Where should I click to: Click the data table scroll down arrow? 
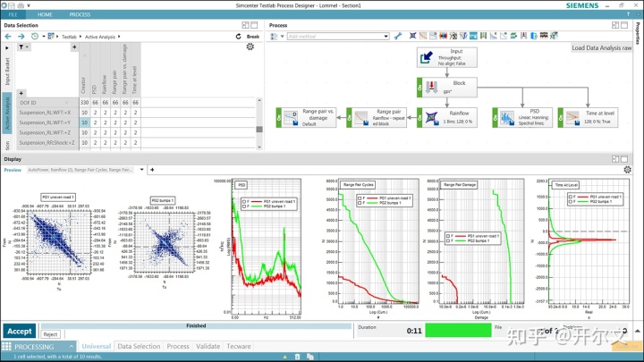pos(259,147)
